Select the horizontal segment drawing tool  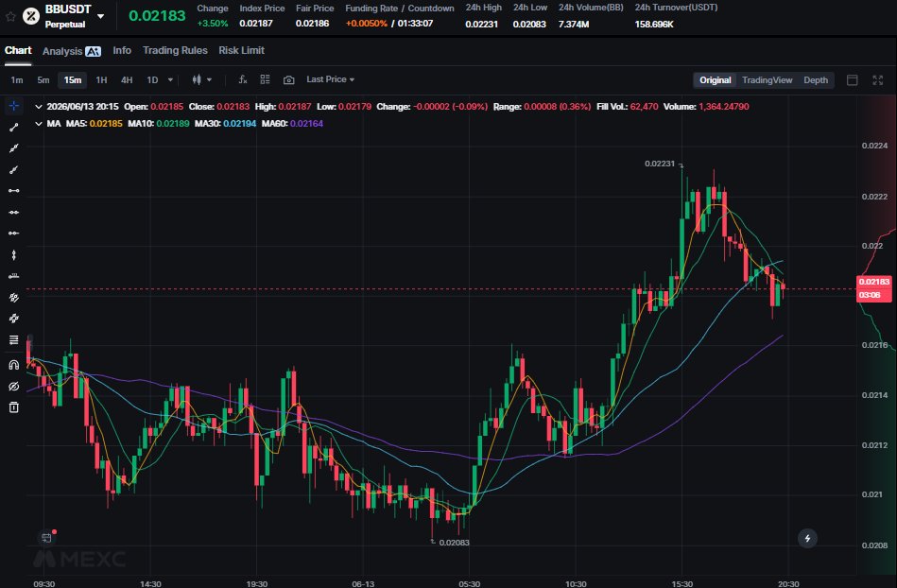click(14, 190)
